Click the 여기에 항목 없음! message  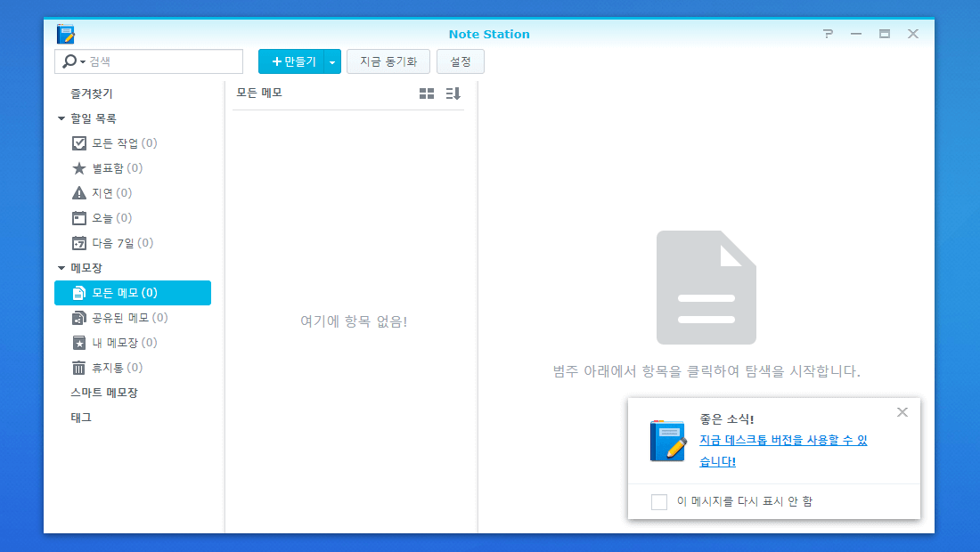354,321
